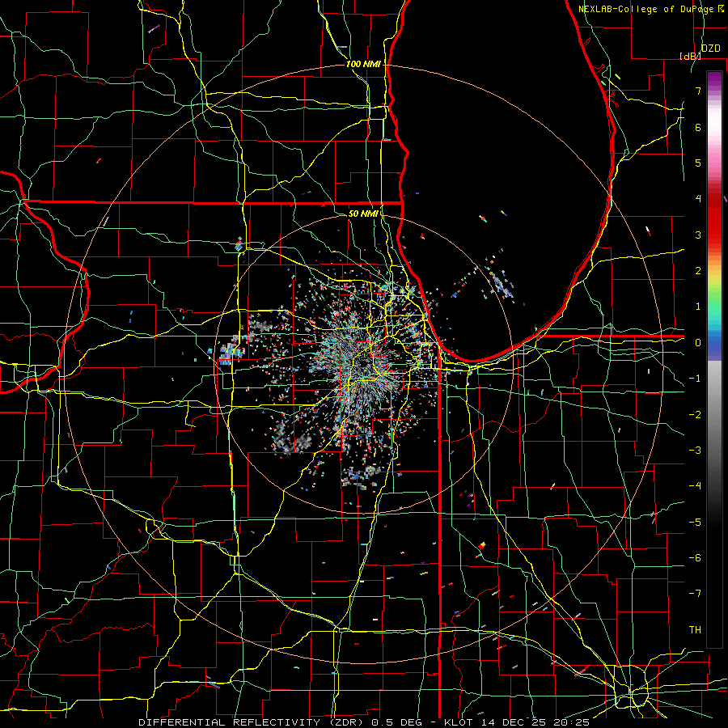
Task: Click the -2 value on the color scale
Action: point(695,414)
